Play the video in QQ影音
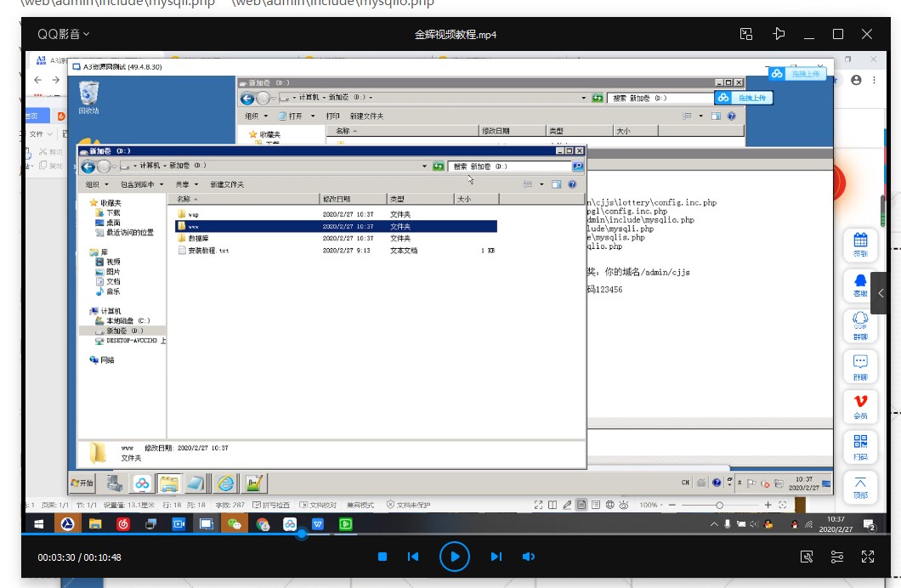901x588 pixels. pyautogui.click(x=455, y=557)
